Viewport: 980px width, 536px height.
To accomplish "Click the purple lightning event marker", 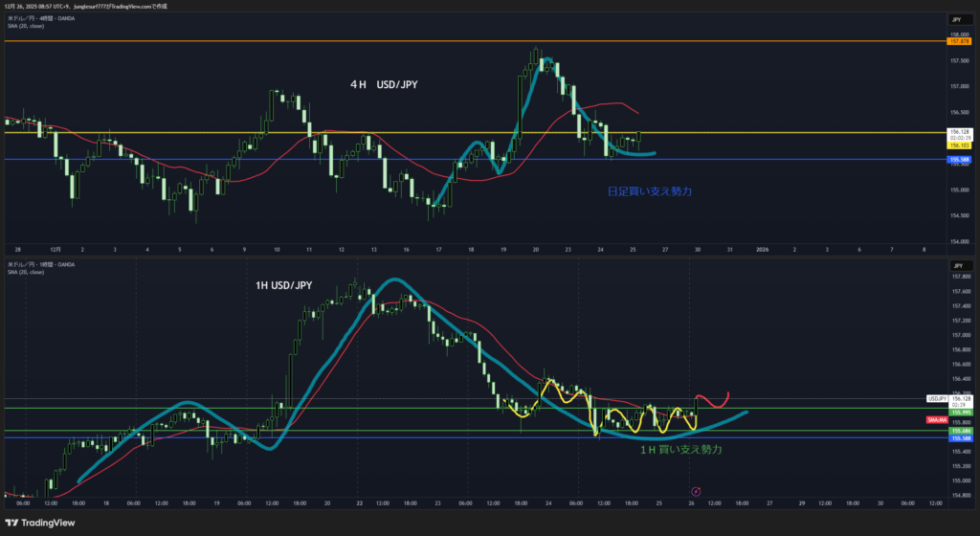I will pyautogui.click(x=696, y=491).
